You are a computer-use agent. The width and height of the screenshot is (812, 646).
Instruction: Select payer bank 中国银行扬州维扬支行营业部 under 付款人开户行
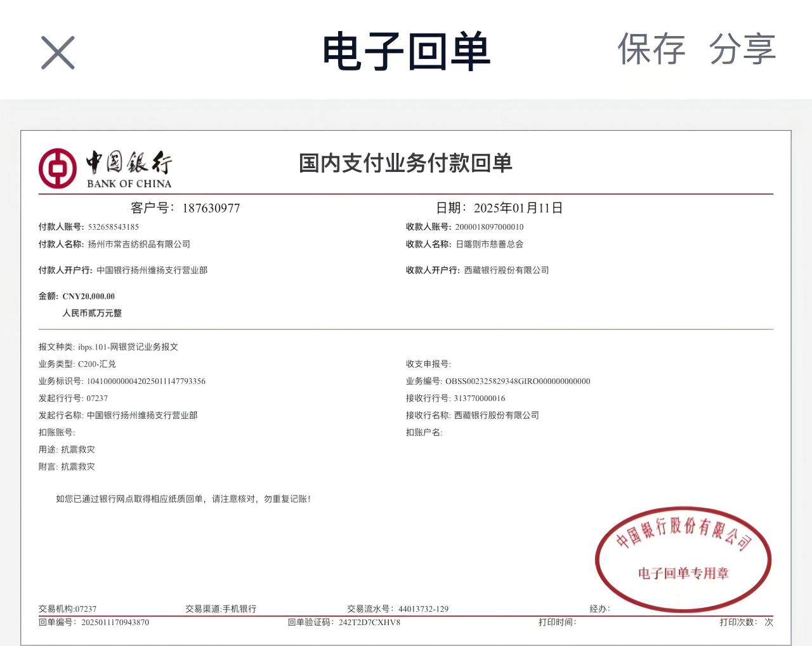[152, 270]
